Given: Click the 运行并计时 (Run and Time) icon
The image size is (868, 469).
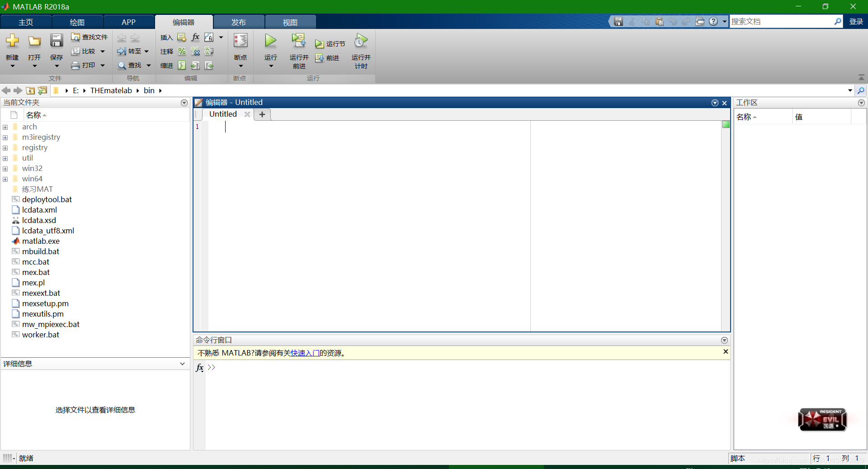Looking at the screenshot, I should click(x=361, y=41).
